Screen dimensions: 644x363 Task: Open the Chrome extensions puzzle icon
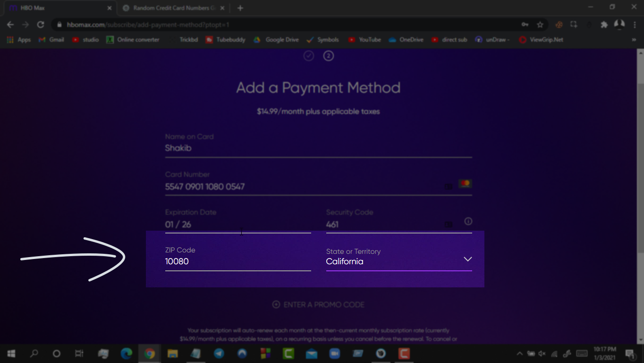(x=604, y=25)
